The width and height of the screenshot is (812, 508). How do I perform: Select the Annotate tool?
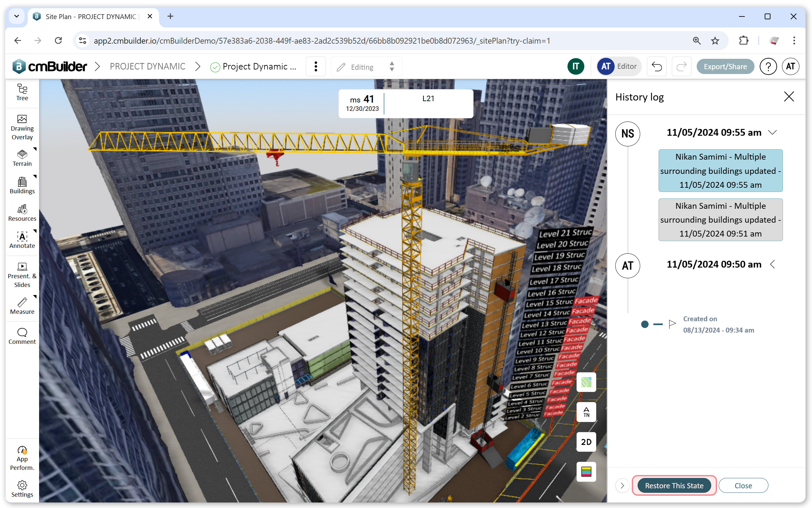[22, 240]
